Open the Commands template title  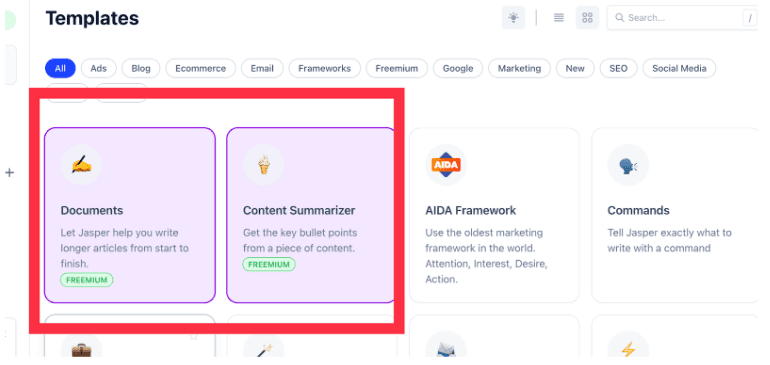pyautogui.click(x=638, y=210)
